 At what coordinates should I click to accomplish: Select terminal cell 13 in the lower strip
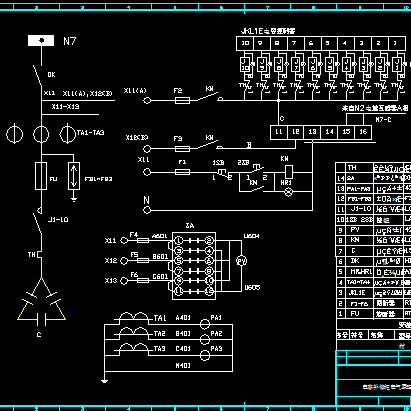(x=312, y=132)
